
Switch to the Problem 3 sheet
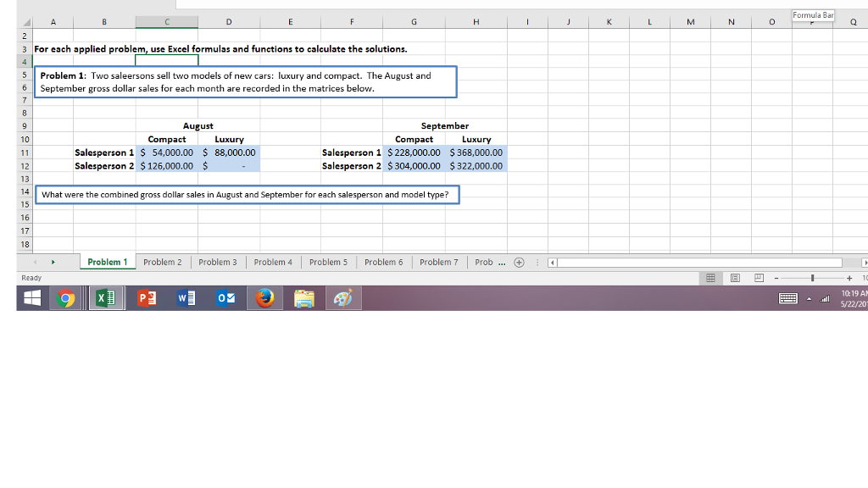point(218,262)
